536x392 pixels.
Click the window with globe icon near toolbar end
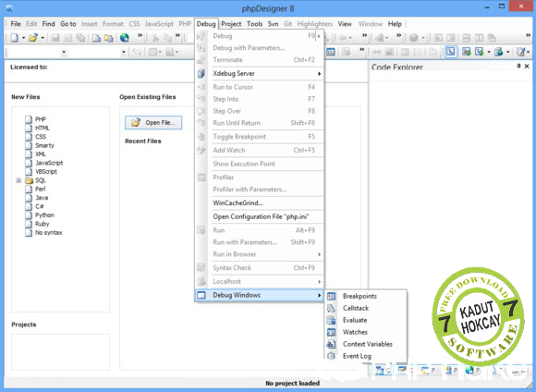(x=499, y=52)
